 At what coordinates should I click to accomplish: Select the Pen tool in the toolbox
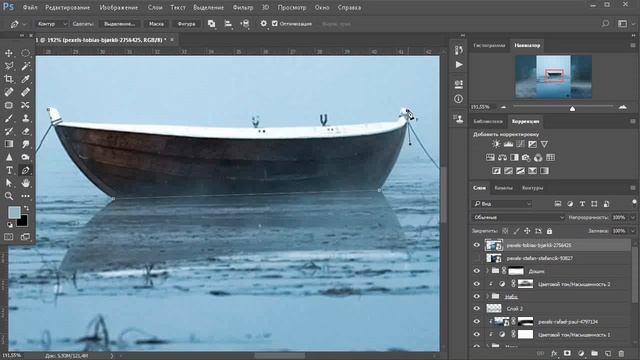[25, 170]
